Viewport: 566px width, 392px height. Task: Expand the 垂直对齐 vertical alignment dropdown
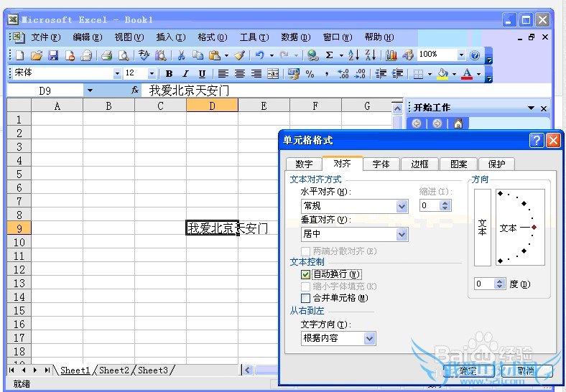402,234
